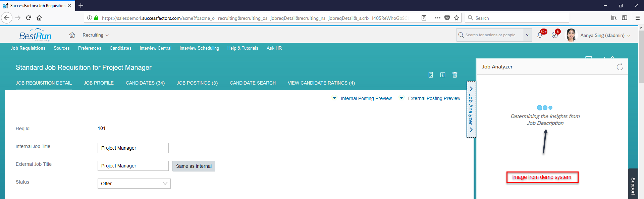The width and height of the screenshot is (644, 199).
Task: Open the Ask HR menu item
Action: pyautogui.click(x=274, y=48)
